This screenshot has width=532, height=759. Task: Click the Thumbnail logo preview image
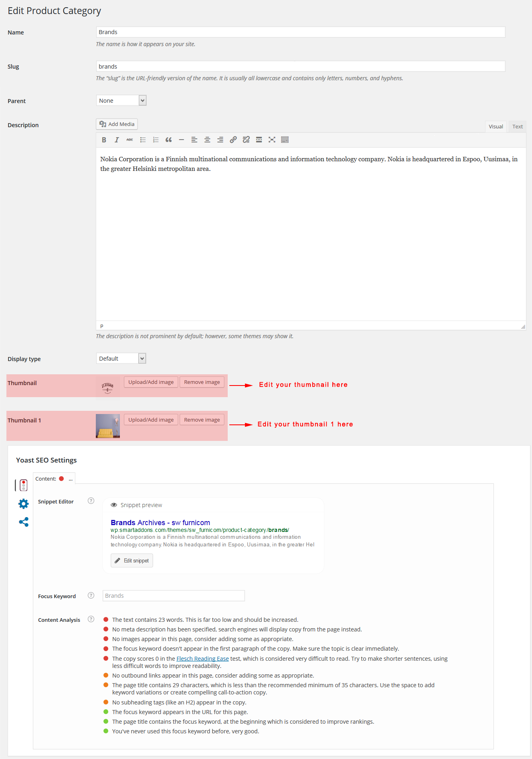[107, 388]
